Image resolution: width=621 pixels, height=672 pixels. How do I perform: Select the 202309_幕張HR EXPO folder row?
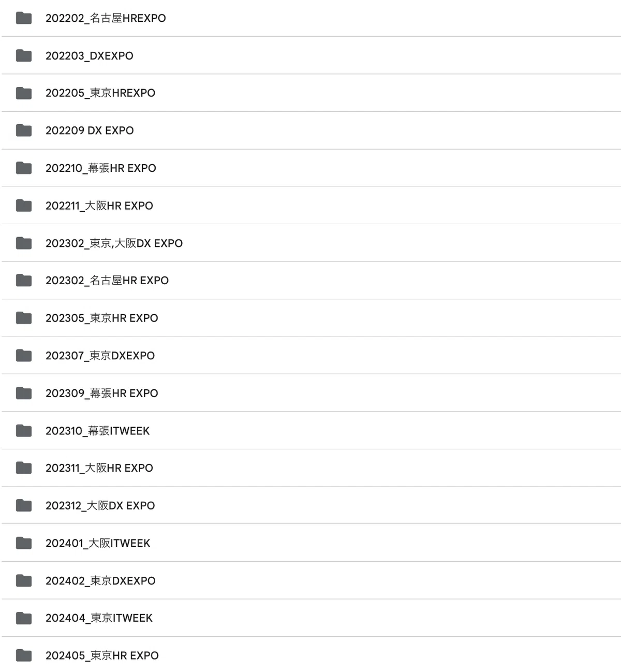pos(310,393)
